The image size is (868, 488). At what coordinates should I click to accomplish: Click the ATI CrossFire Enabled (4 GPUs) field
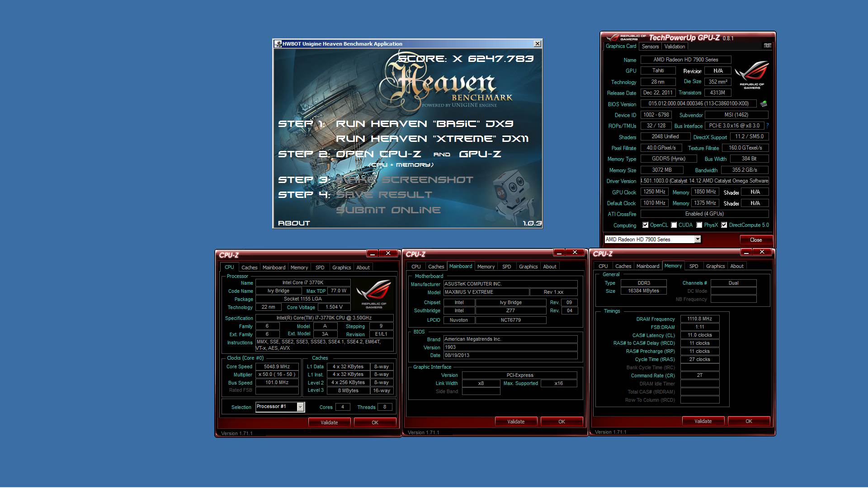coord(704,214)
